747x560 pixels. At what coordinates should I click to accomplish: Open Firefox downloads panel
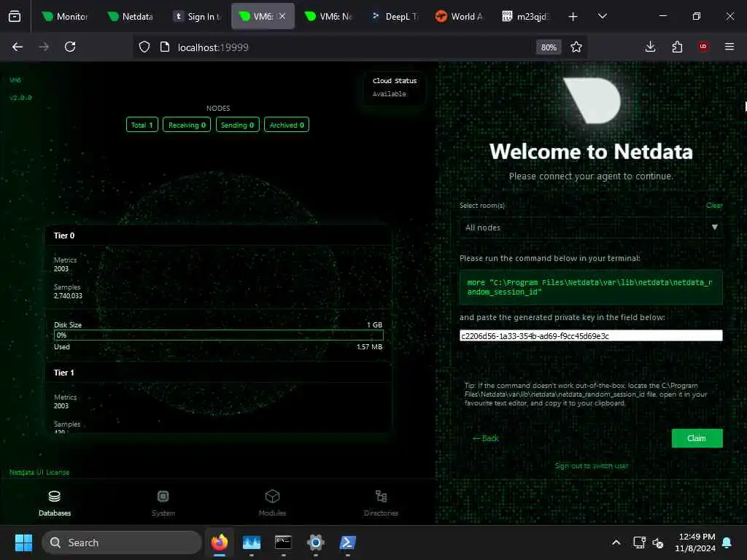coord(650,47)
